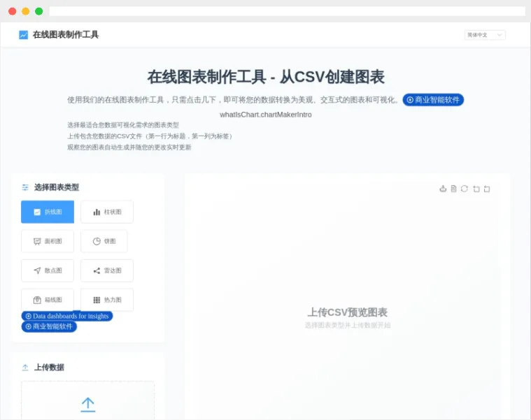
Task: Select the 热力图 heatmap chart type
Action: coord(107,300)
